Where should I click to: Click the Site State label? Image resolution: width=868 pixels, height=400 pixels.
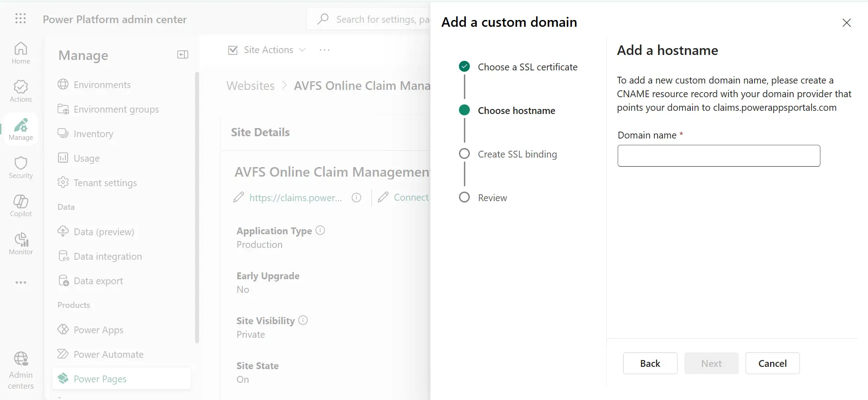(x=258, y=366)
